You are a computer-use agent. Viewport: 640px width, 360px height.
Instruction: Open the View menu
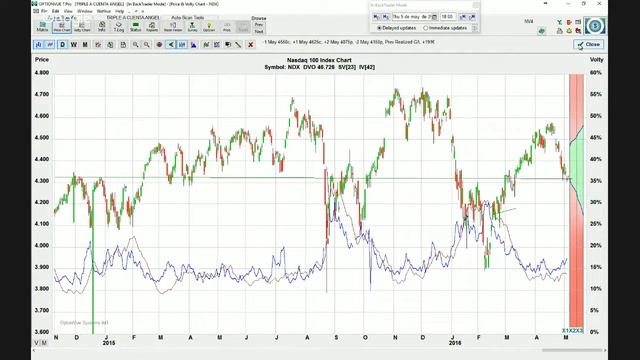pos(68,11)
